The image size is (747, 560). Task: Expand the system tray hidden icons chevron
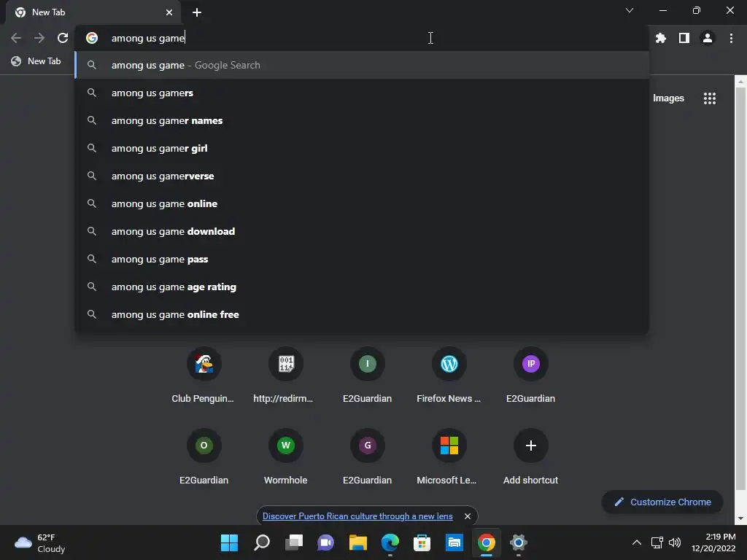pos(636,542)
